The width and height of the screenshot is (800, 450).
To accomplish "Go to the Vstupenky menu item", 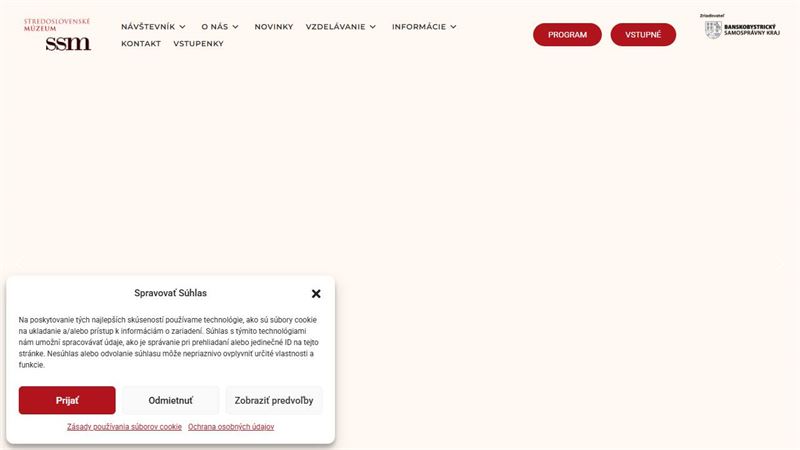I will pyautogui.click(x=198, y=43).
